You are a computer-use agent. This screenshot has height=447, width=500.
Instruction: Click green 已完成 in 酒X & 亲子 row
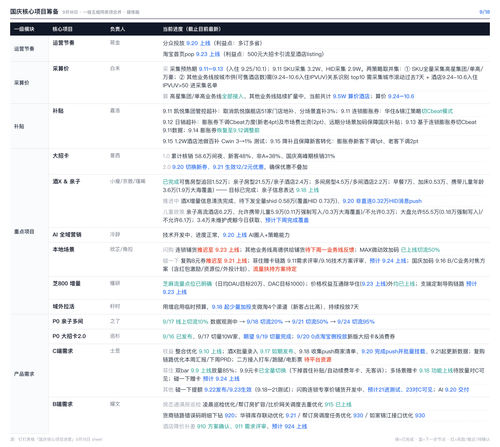click(x=171, y=182)
